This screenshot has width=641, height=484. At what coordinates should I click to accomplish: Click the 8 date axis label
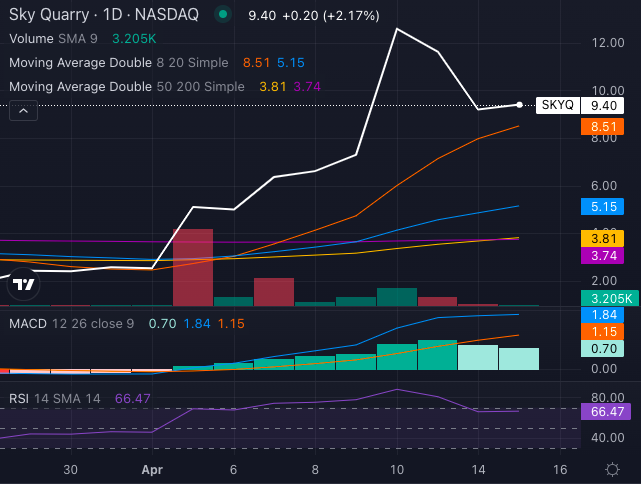click(x=315, y=470)
